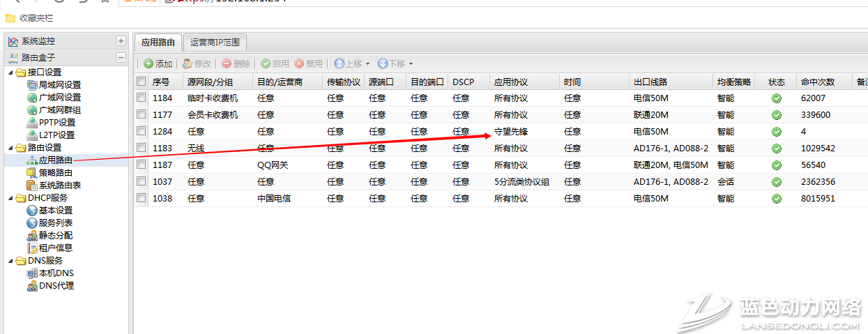Select the 应用路由 tab
868x334 pixels.
[158, 43]
